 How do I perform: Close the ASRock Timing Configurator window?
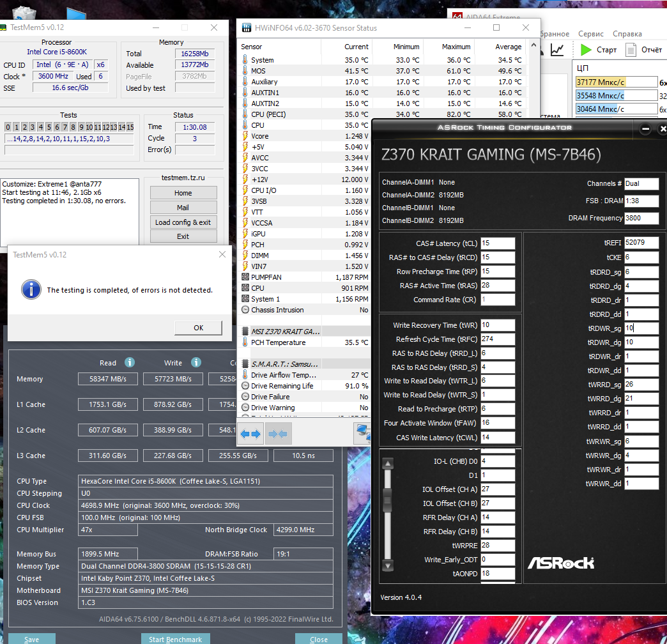click(x=663, y=129)
